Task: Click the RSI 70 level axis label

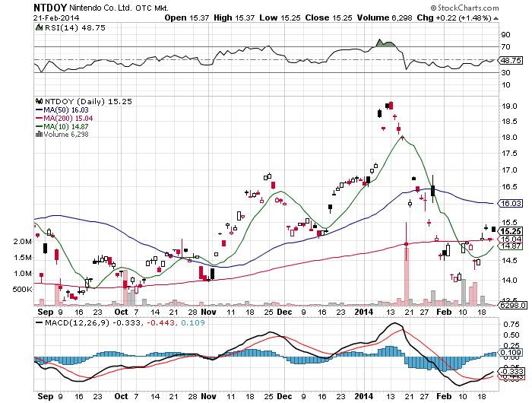Action: point(506,47)
